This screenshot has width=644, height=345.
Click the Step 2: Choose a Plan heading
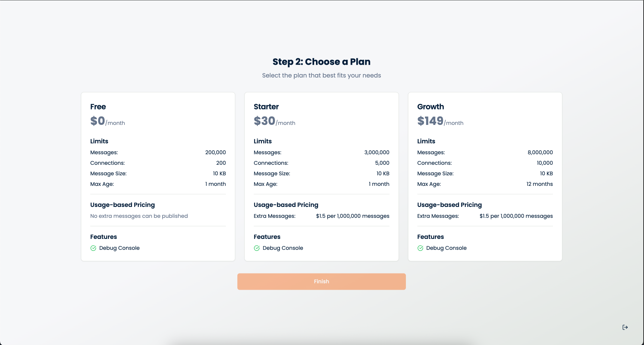pos(321,62)
